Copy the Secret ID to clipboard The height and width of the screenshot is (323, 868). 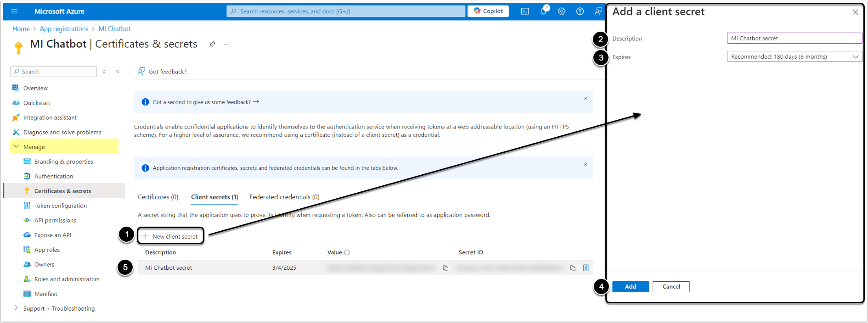coord(573,268)
